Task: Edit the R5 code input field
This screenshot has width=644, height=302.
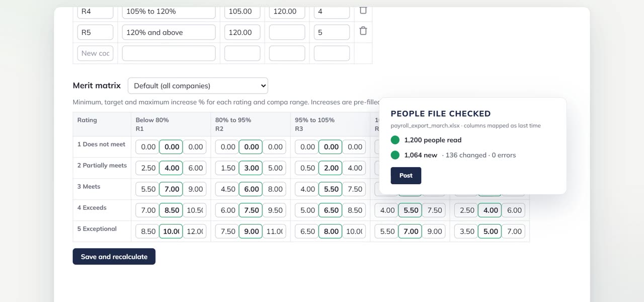Action: click(x=95, y=32)
